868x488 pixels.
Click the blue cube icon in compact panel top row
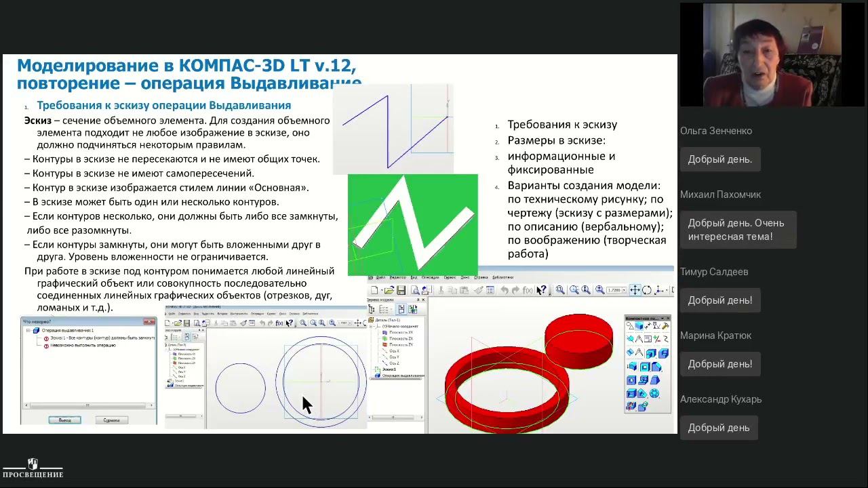click(639, 327)
